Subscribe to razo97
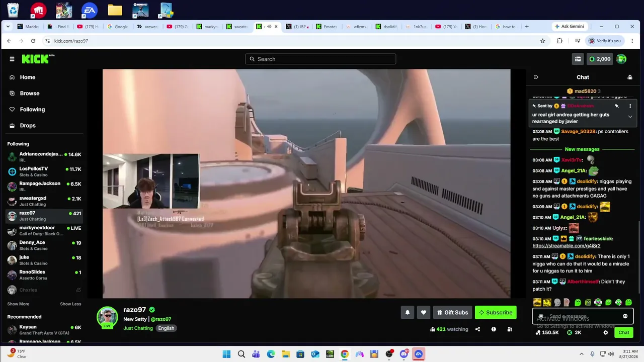Screen dimensions: 644x362 click(x=496, y=312)
